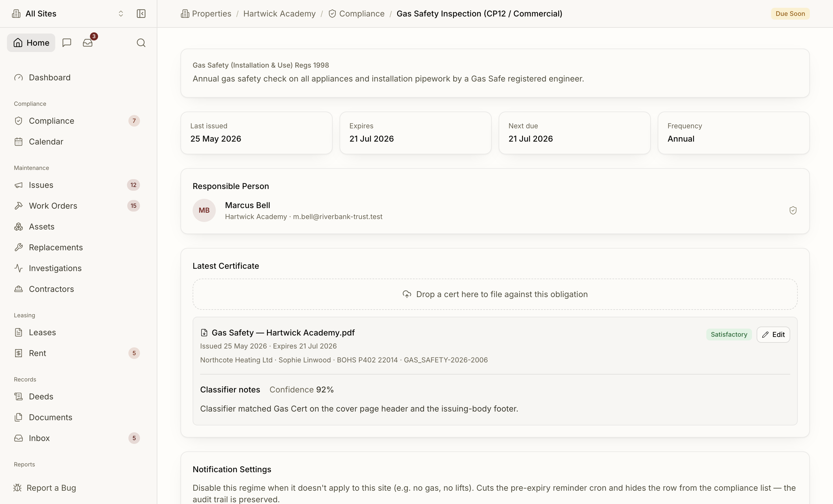Click the Leases document icon

click(x=19, y=332)
